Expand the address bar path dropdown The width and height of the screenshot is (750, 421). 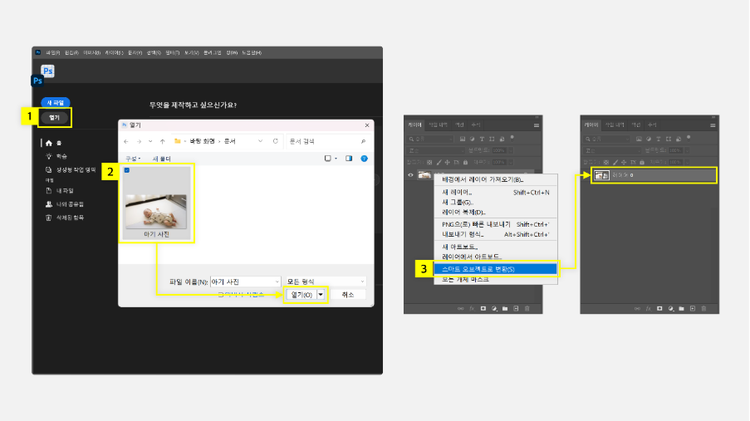click(260, 141)
